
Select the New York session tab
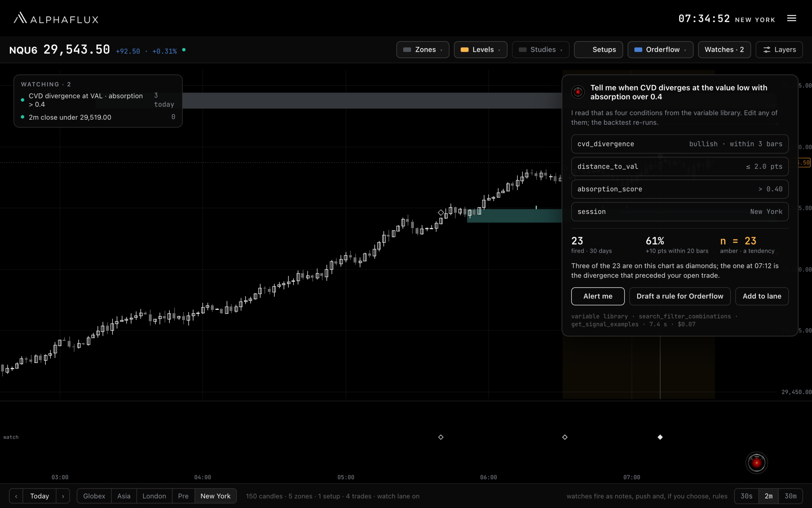pyautogui.click(x=215, y=496)
